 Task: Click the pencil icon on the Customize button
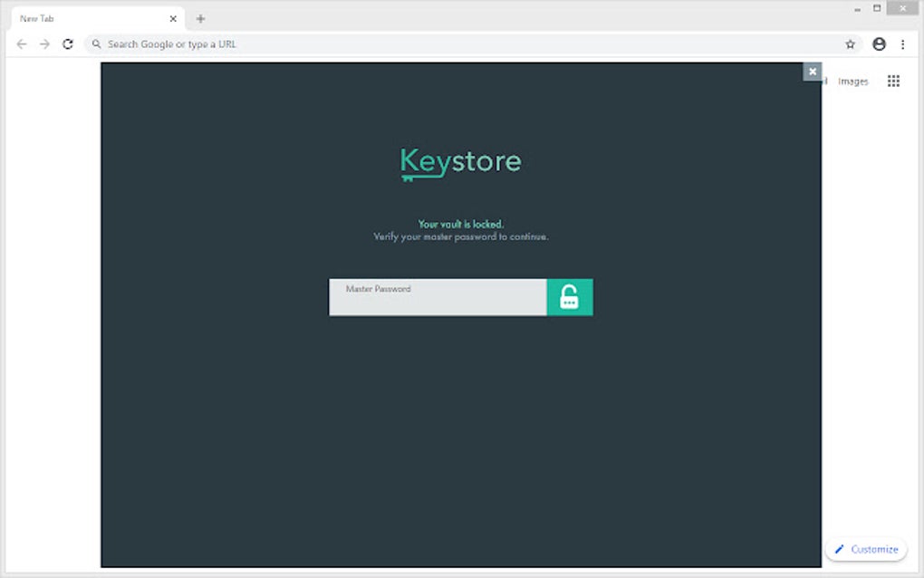pos(841,549)
